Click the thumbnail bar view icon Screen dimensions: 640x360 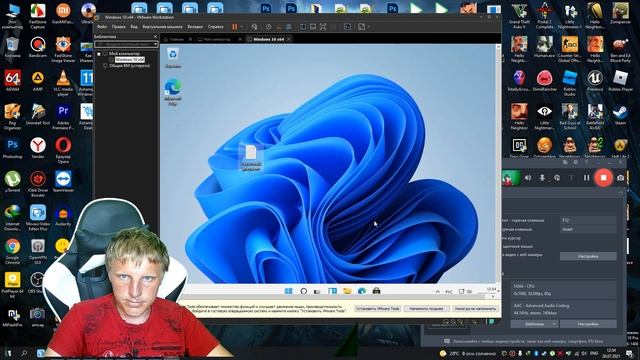(x=313, y=27)
